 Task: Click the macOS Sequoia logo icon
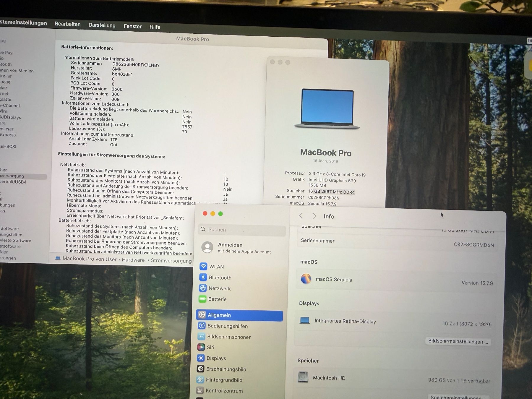(x=306, y=278)
